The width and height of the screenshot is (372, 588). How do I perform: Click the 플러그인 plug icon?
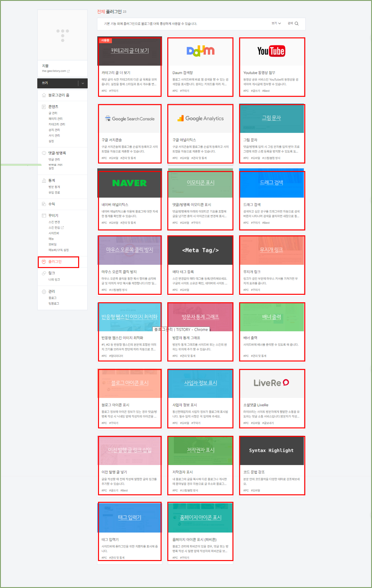point(44,262)
